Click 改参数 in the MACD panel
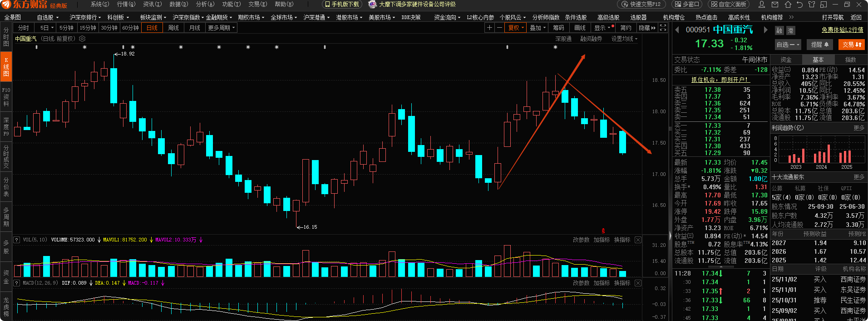 [581, 283]
